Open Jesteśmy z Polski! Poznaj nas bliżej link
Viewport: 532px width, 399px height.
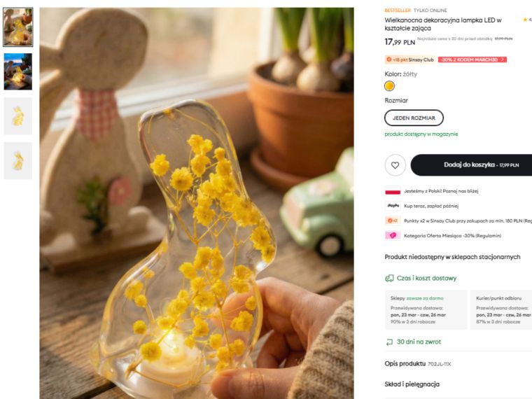441,191
